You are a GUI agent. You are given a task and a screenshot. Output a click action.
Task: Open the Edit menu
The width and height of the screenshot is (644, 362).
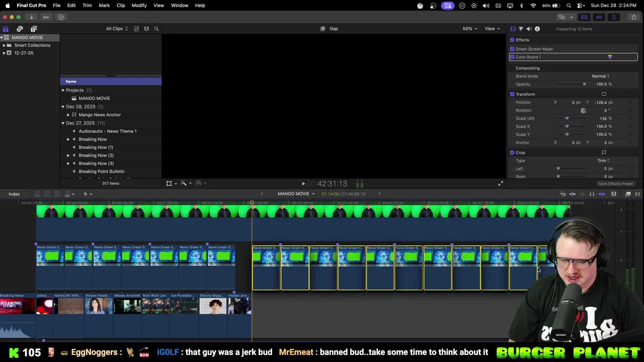click(71, 5)
